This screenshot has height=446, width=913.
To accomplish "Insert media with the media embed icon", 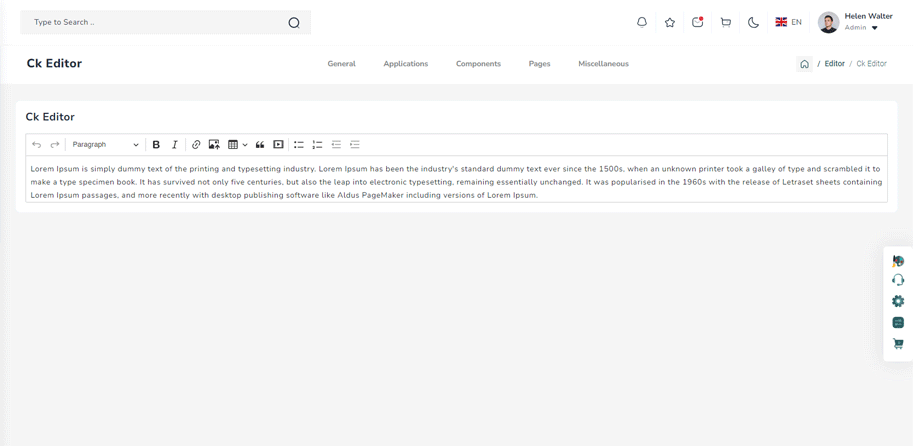I will (x=278, y=144).
